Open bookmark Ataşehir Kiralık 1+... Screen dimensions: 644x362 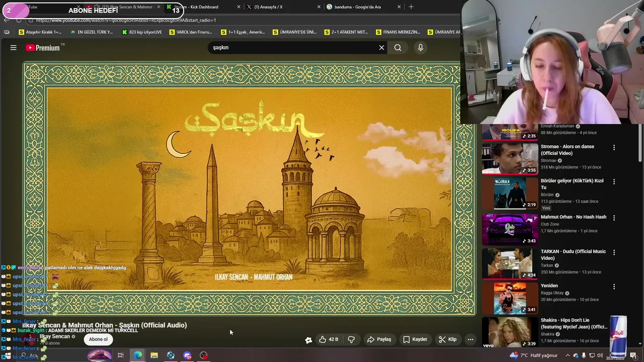point(40,32)
